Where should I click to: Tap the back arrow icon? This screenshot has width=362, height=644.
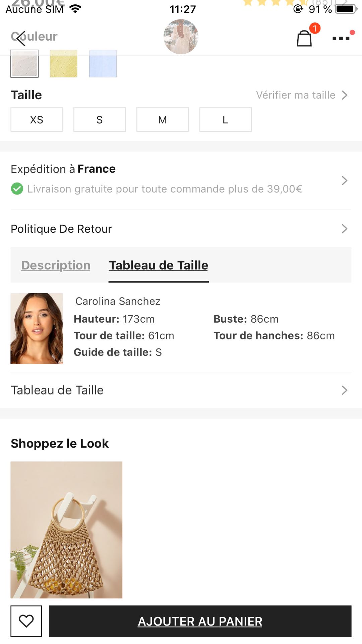(21, 38)
